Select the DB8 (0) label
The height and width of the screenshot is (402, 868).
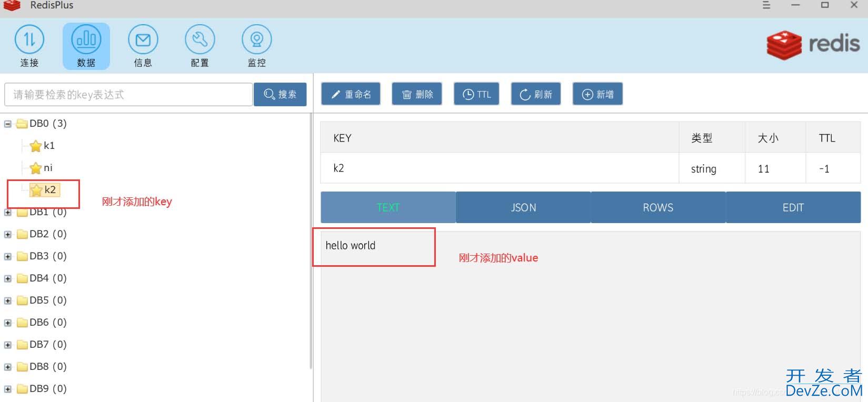click(48, 366)
